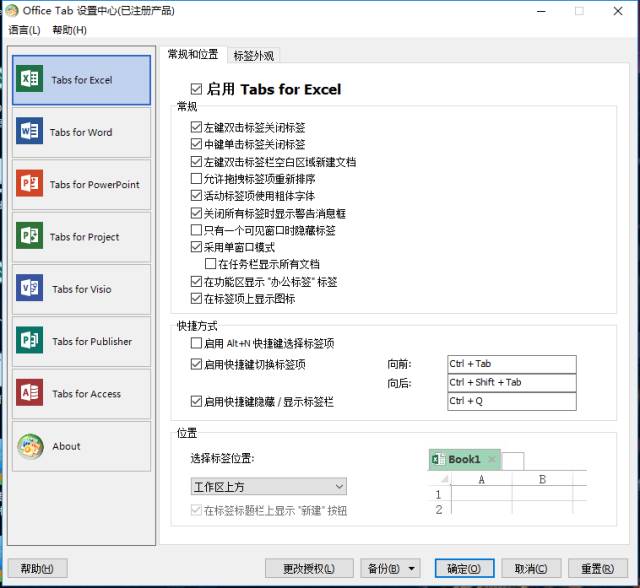Screen dimensions: 640x588
Task: Toggle 采用单窗口模式 checkbox
Action: [x=196, y=247]
